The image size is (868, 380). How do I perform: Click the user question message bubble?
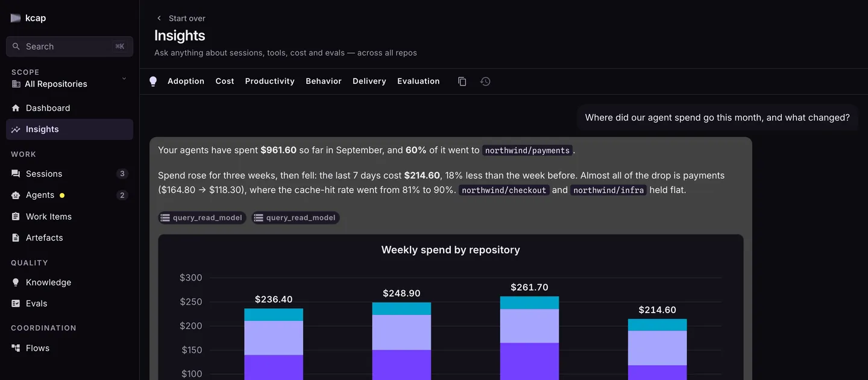(717, 118)
